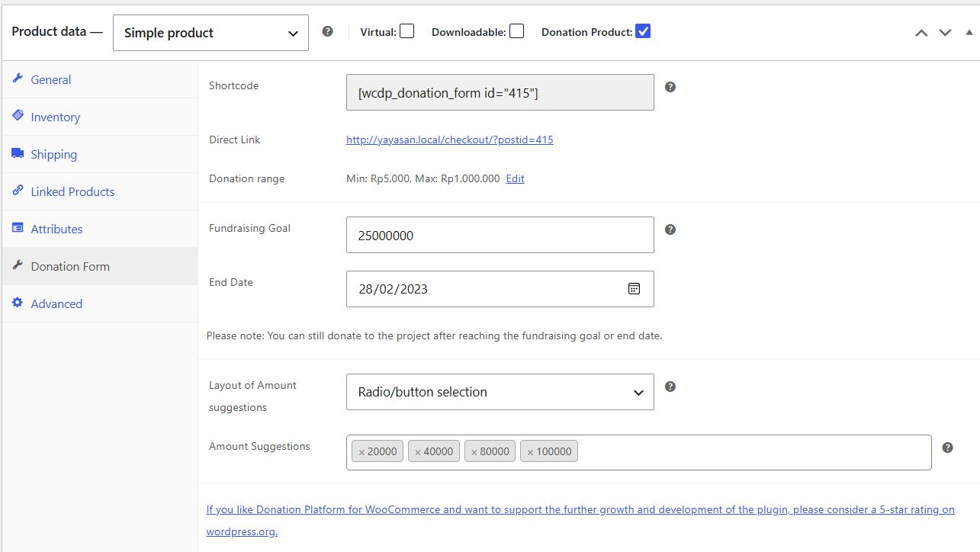
Task: Click the 'Please note' donation notice text
Action: (x=434, y=335)
